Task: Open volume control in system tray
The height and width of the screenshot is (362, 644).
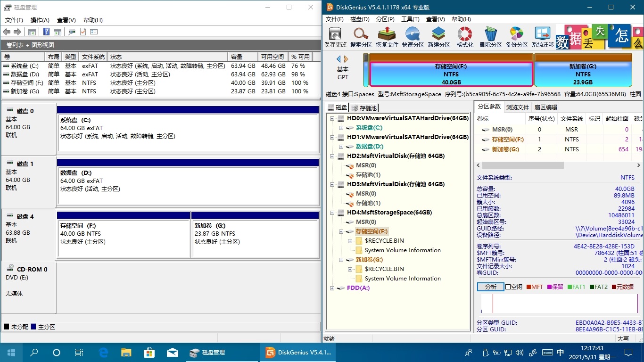Action: click(x=520, y=352)
